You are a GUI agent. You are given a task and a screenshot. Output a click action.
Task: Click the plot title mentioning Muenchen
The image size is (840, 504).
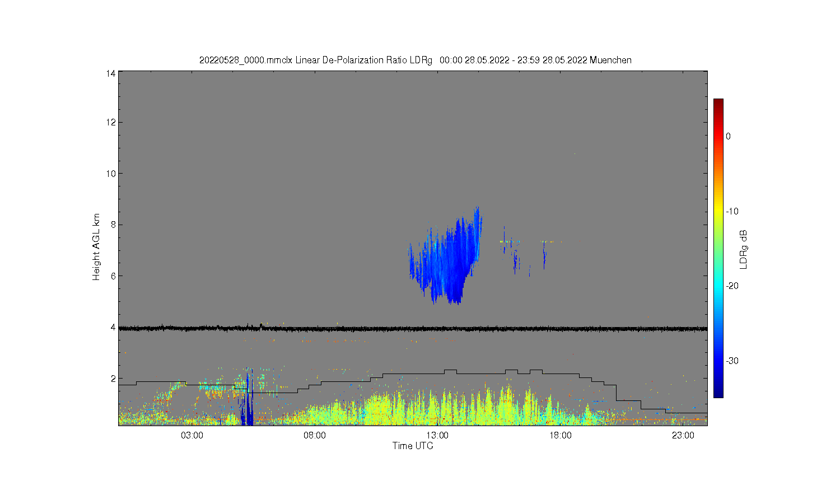[x=416, y=60]
